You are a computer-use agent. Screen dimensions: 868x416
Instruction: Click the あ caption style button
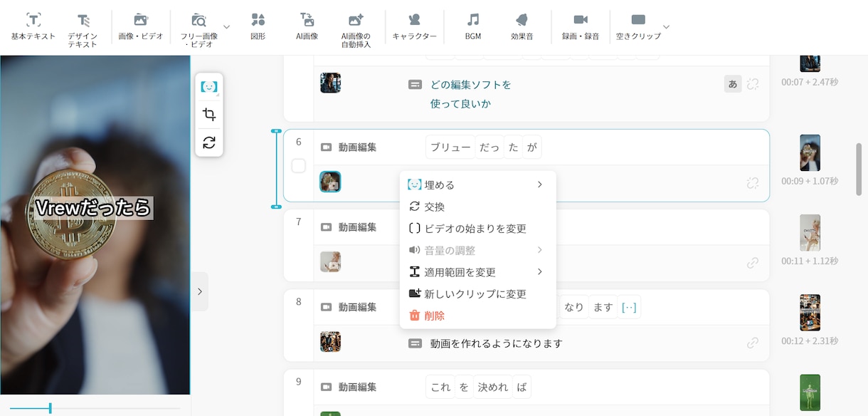point(733,84)
